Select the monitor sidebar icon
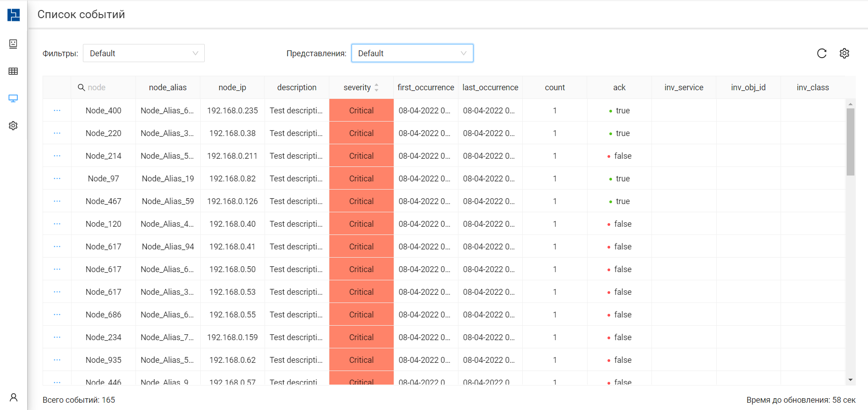The width and height of the screenshot is (868, 410). 13,98
